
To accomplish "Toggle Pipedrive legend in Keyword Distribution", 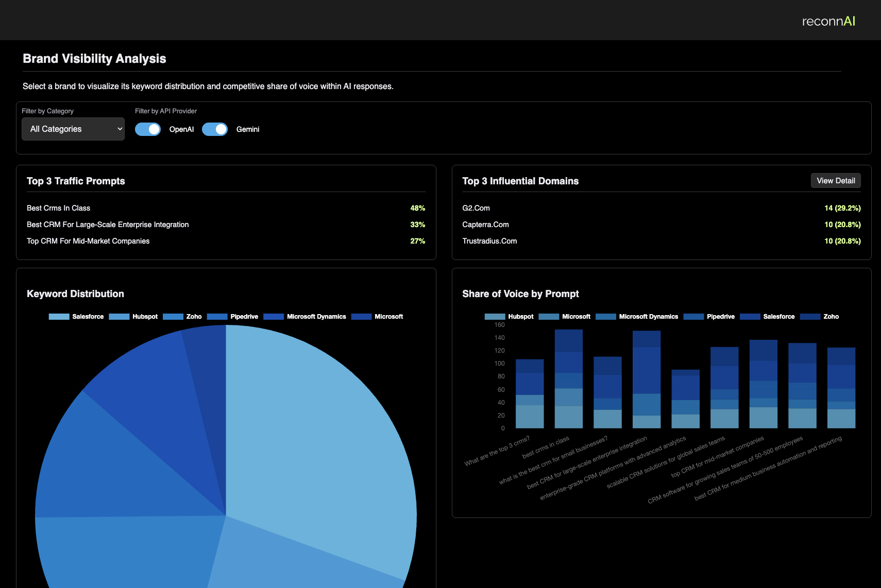I will point(232,317).
